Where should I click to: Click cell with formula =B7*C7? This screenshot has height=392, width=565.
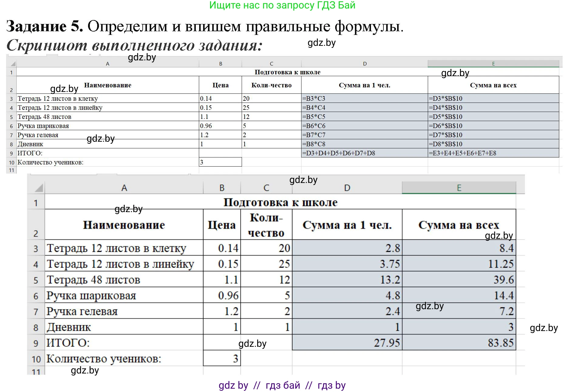pyautogui.click(x=365, y=135)
